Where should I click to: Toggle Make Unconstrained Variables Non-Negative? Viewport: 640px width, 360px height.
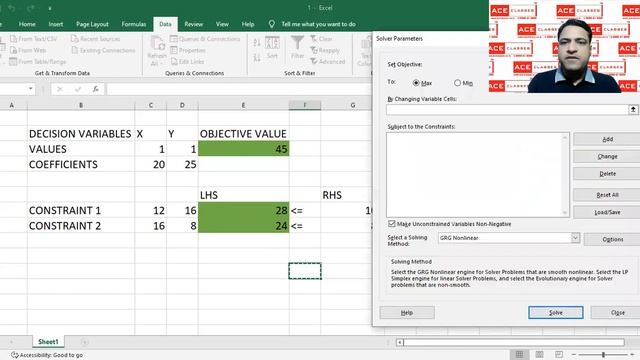(392, 224)
